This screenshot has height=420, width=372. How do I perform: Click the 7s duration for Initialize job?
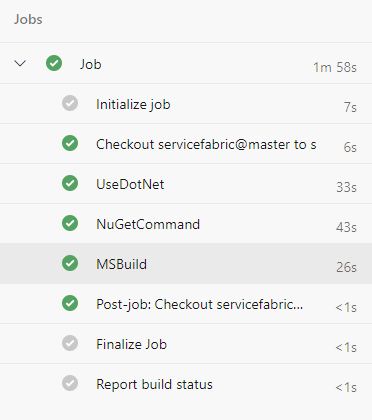[350, 107]
